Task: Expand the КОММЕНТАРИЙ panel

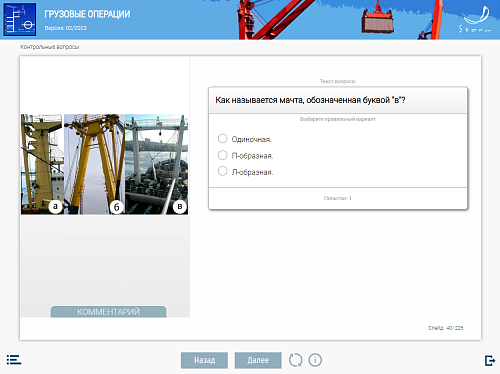Action: pyautogui.click(x=108, y=312)
